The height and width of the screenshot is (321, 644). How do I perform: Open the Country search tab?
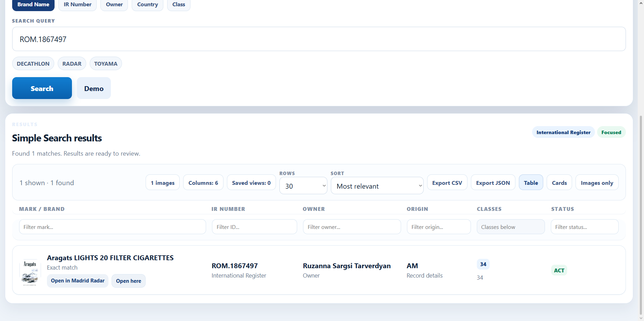(147, 5)
